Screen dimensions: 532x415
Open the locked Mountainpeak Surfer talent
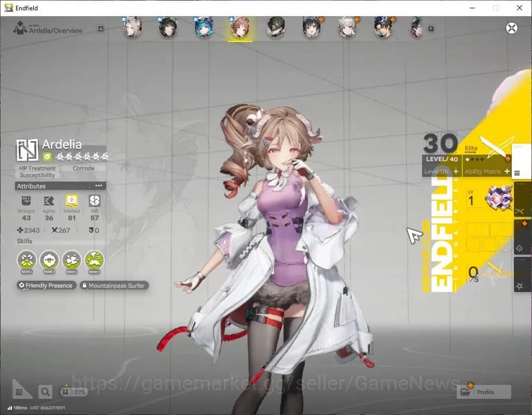click(114, 285)
